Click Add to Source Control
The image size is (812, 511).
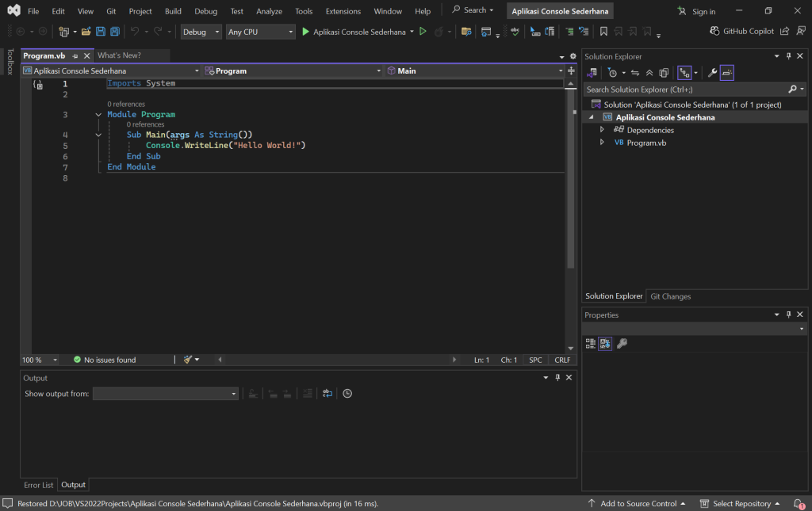click(x=637, y=503)
